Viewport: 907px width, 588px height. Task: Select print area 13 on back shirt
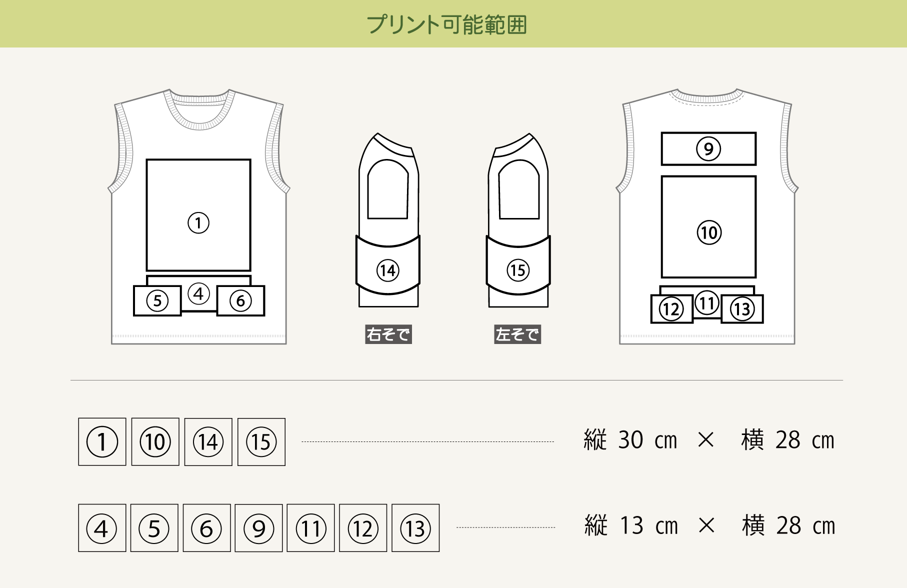click(742, 309)
